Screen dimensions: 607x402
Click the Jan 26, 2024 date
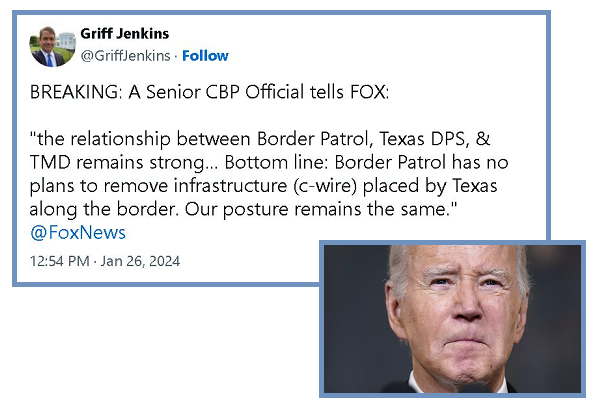pyautogui.click(x=140, y=261)
